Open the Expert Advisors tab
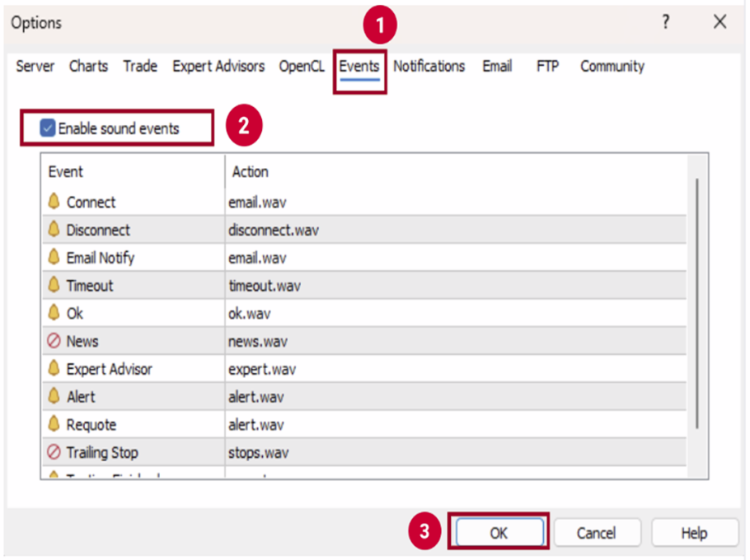This screenshot has width=750, height=560. pos(218,67)
